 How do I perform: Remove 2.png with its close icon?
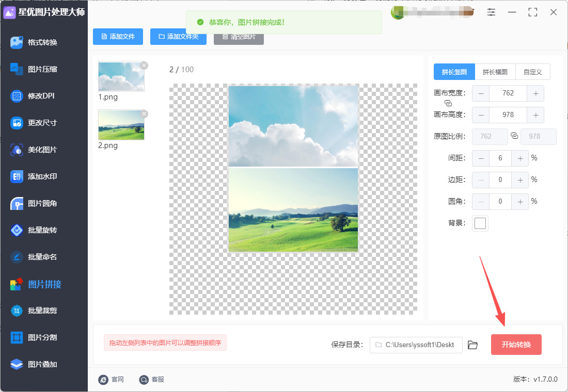click(x=144, y=114)
